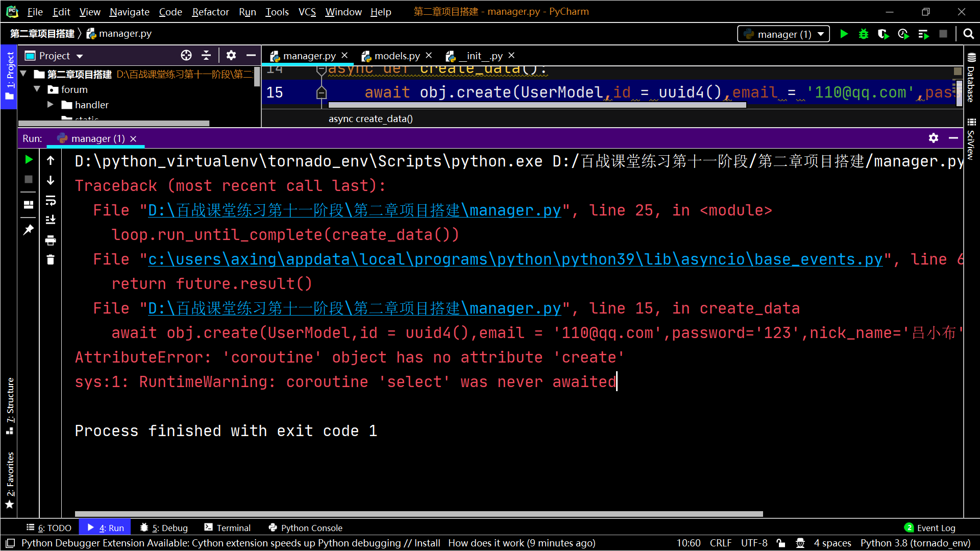
Task: Open the Tools menu
Action: point(277,11)
